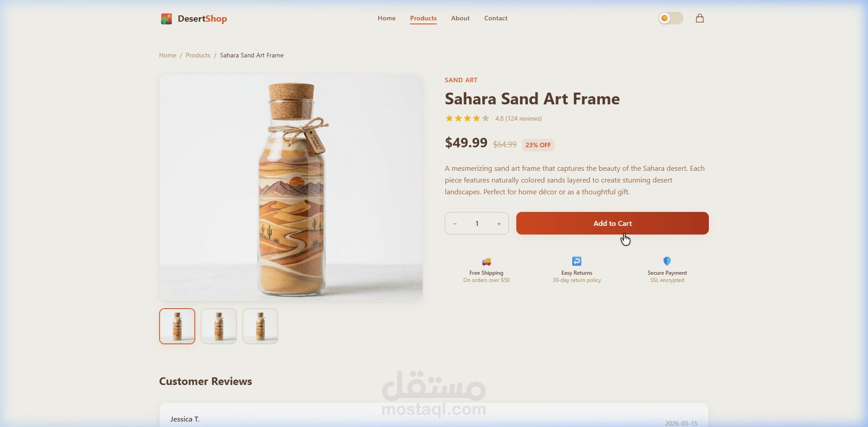Add the Sahara Sand Art Frame to cart

(613, 223)
